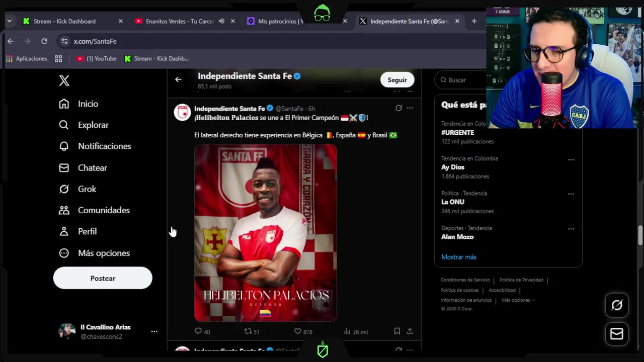
Task: Select Independiente Santa Fe browser tab
Action: click(x=409, y=21)
